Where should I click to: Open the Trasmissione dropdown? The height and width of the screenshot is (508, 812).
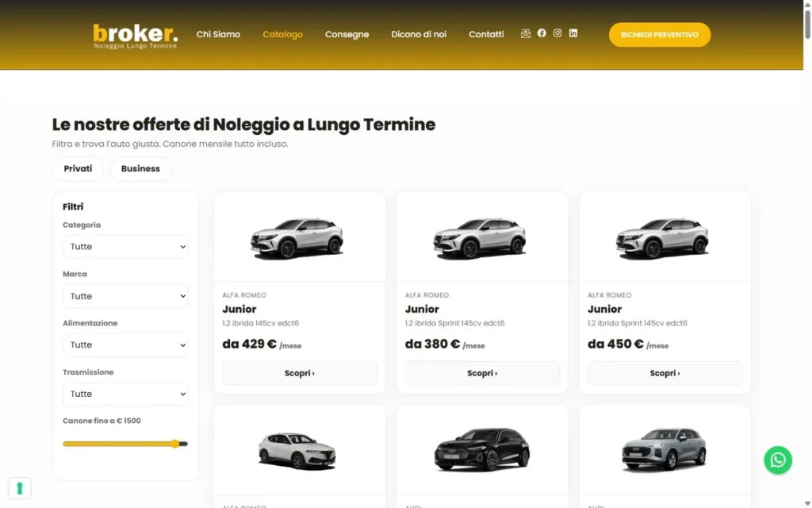coord(125,394)
